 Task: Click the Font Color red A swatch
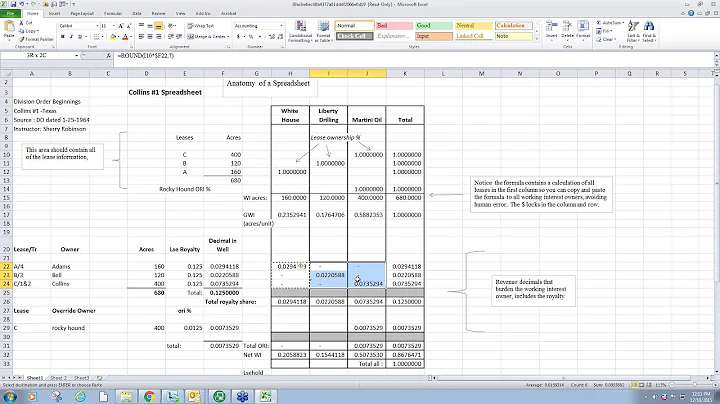pos(125,37)
